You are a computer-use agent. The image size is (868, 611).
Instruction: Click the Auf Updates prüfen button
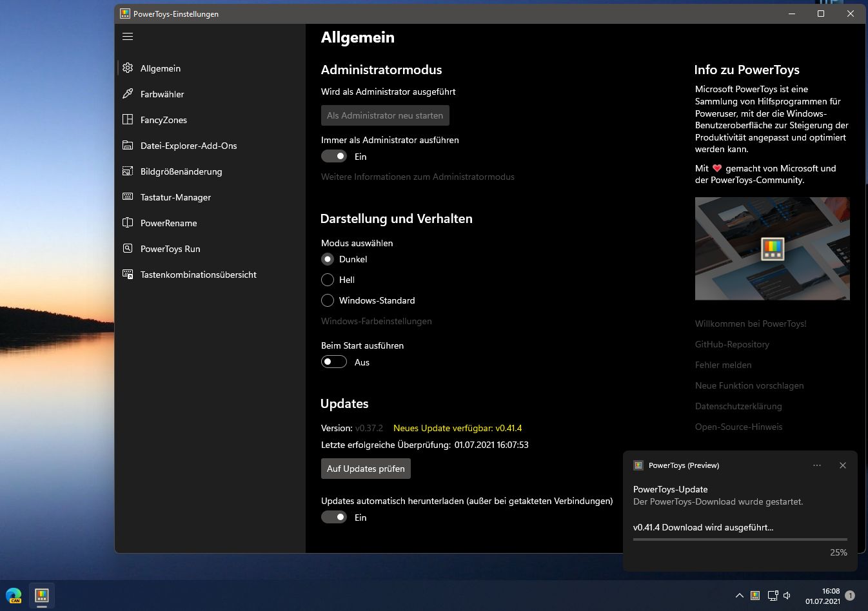366,469
